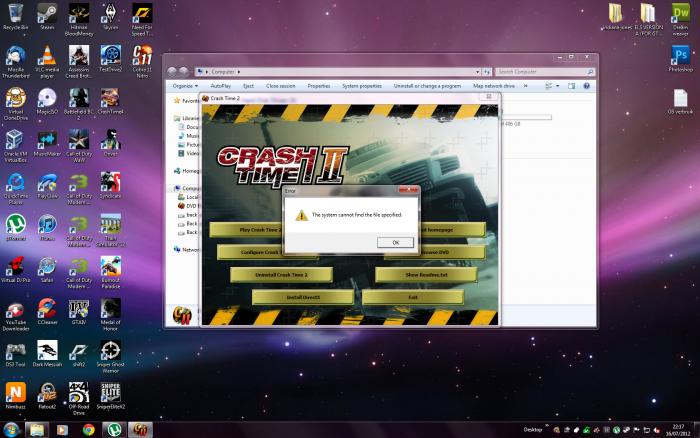Click Uninstall or change a program
Screen dimensions: 700x438
tap(427, 86)
